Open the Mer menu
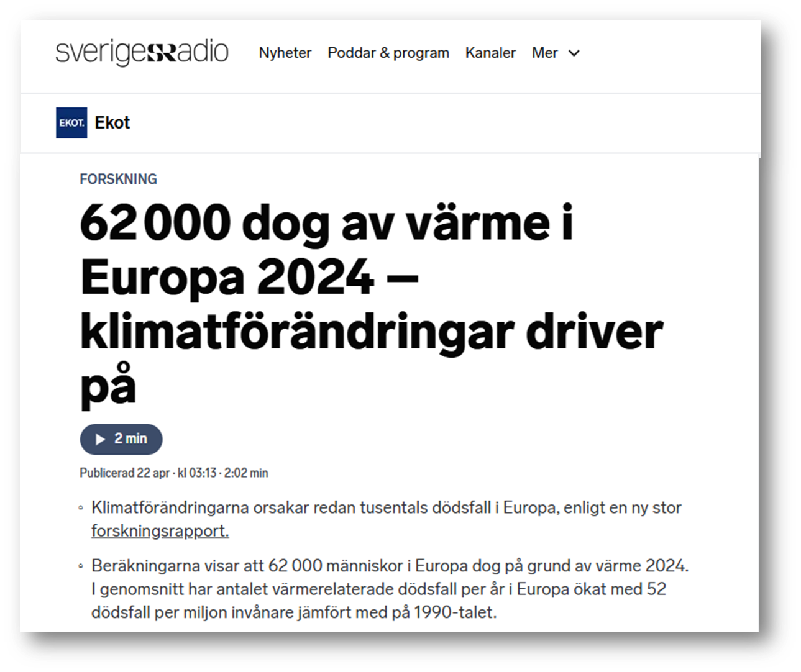 [x=545, y=53]
